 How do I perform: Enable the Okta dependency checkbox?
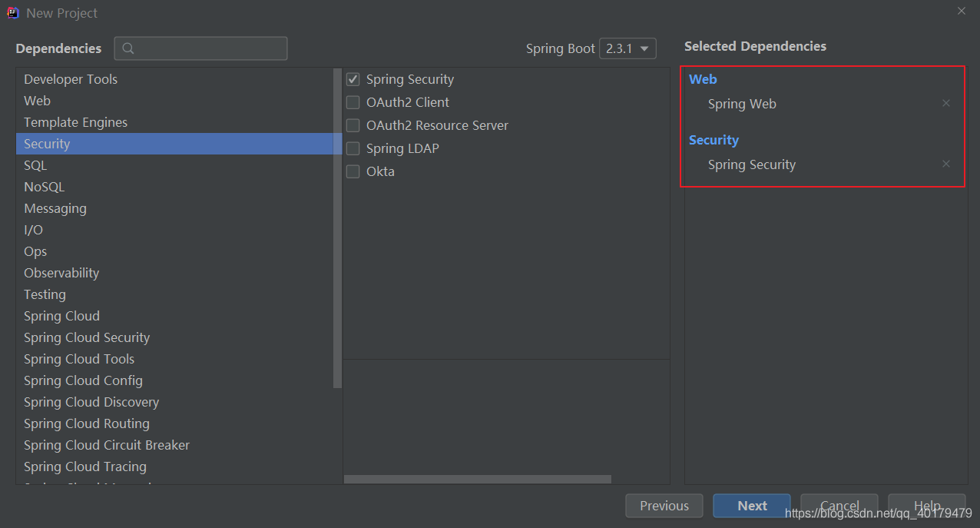(353, 171)
